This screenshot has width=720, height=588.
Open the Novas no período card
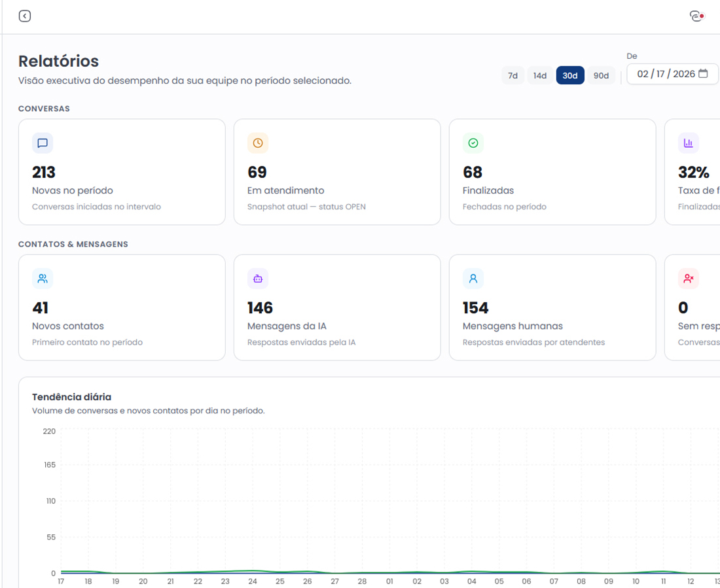[x=122, y=172]
